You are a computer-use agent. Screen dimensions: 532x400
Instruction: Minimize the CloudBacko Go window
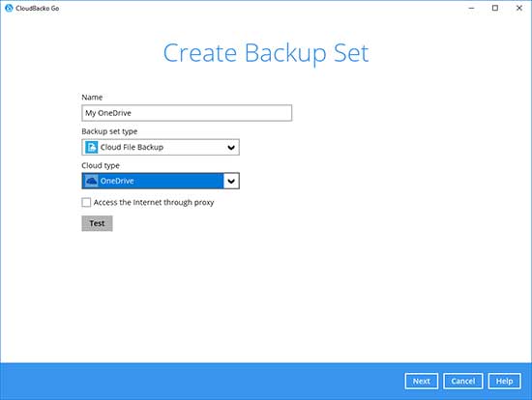click(x=472, y=8)
